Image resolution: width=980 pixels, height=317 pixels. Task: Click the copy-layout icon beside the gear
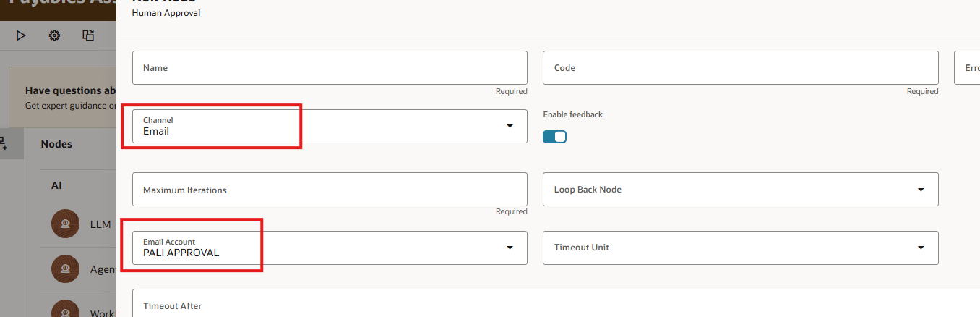point(88,35)
